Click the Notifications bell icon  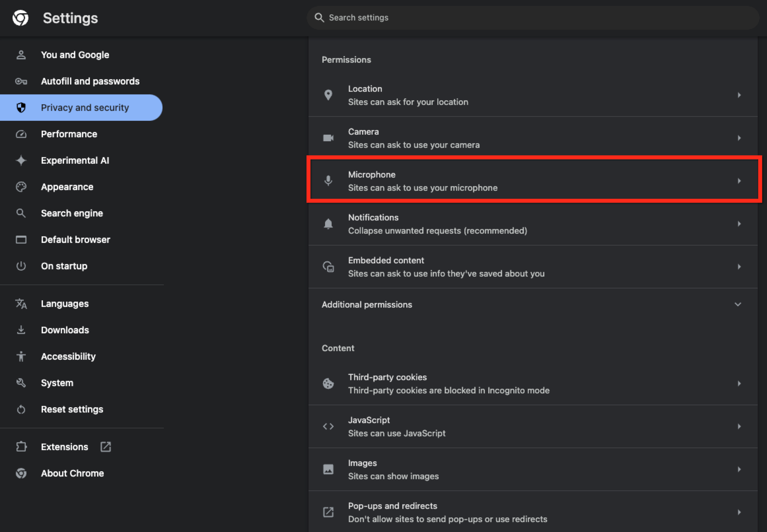pyautogui.click(x=328, y=224)
